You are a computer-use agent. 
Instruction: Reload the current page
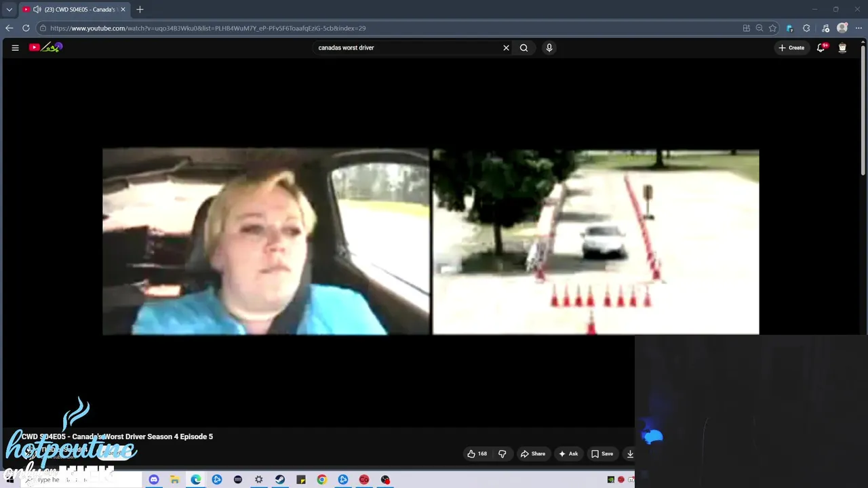tap(26, 28)
